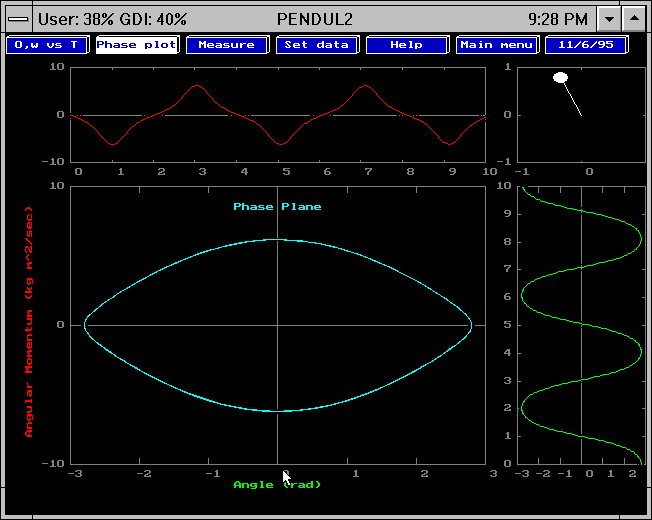Screen dimensions: 652x520
Task: Click the white pendulum bob
Action: pyautogui.click(x=561, y=77)
